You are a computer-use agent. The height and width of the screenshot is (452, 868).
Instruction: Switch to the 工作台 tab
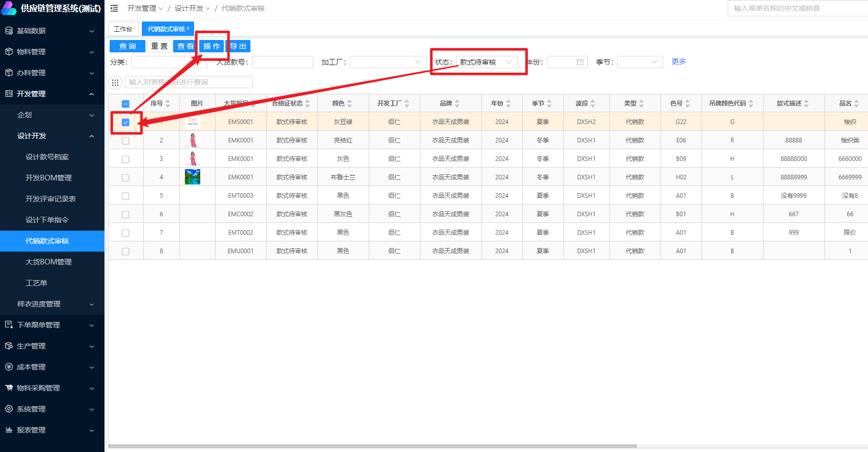click(x=123, y=29)
